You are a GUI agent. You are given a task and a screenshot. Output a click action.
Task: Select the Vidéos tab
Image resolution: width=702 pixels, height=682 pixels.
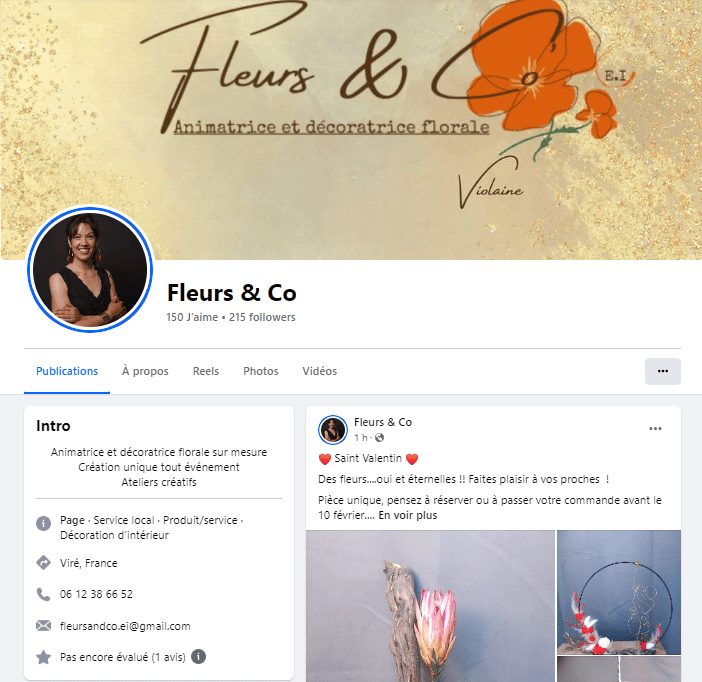point(320,371)
